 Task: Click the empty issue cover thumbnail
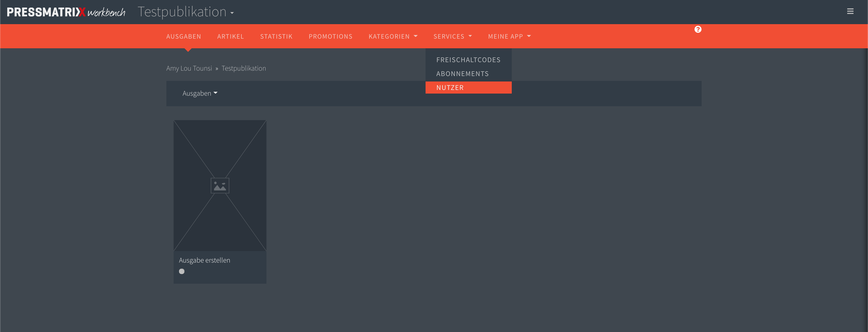220,186
